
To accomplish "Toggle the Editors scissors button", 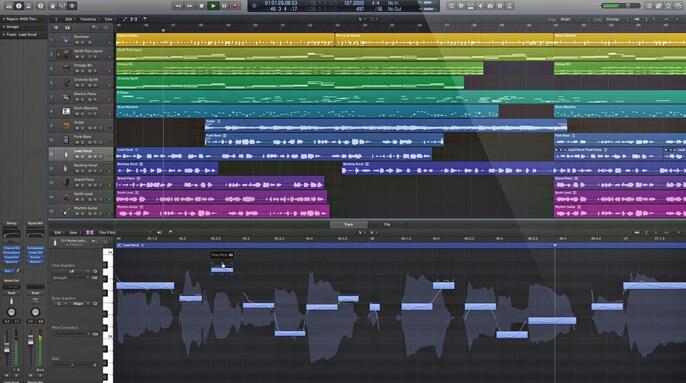I will 72,6.
